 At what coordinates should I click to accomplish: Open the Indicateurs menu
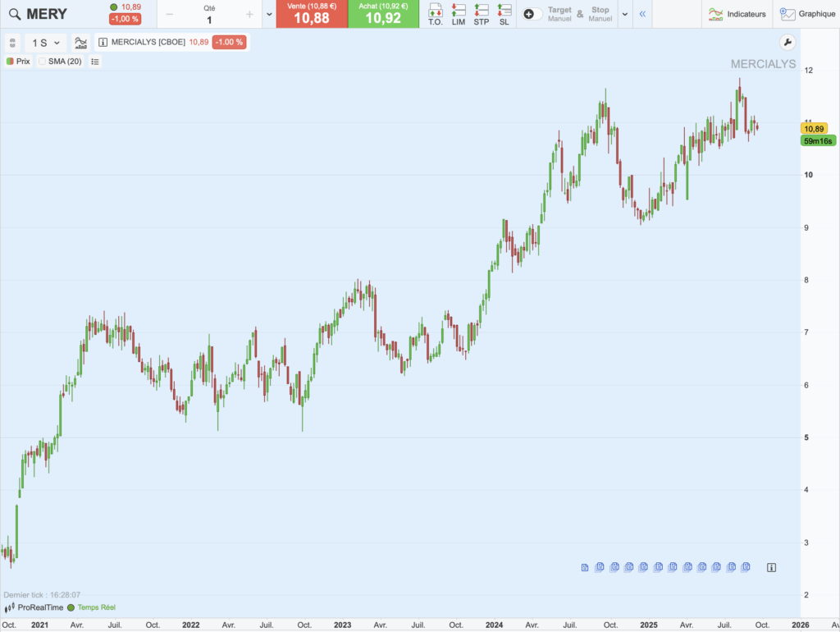(736, 14)
